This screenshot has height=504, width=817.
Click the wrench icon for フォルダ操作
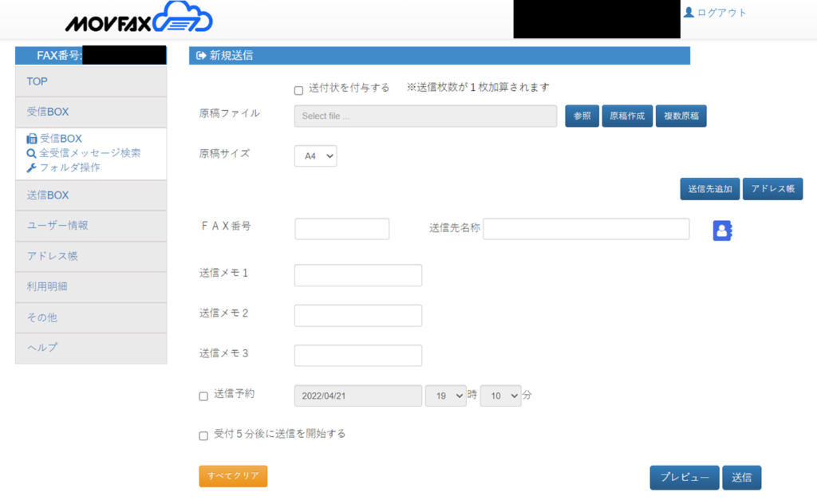pyautogui.click(x=31, y=167)
